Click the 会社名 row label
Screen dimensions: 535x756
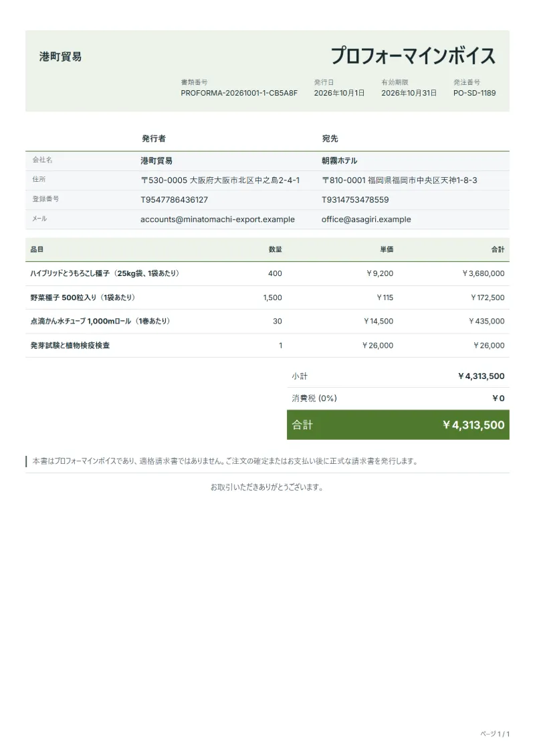coord(42,160)
